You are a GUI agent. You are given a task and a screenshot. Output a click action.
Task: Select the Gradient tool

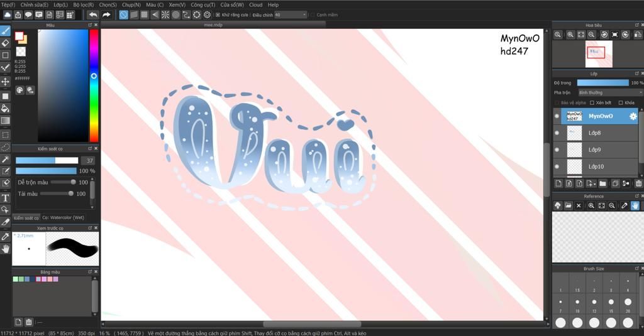[5, 121]
